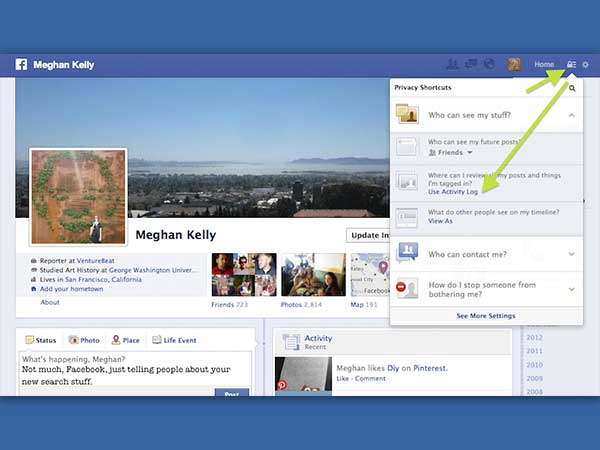The image size is (600, 450).
Task: Open George Washington University link
Action: (x=154, y=270)
